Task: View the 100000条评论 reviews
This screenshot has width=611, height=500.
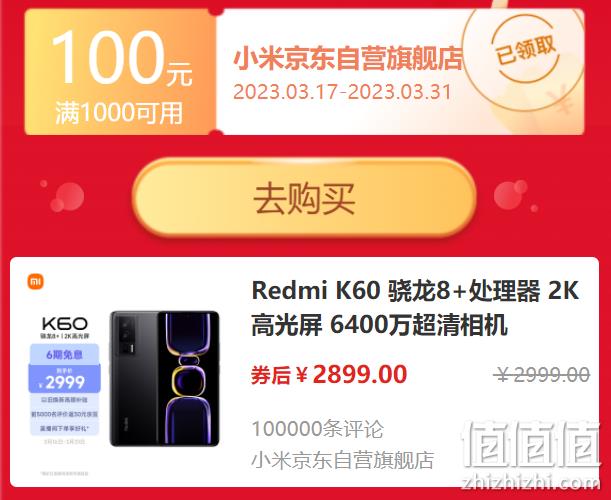Action: pyautogui.click(x=318, y=429)
